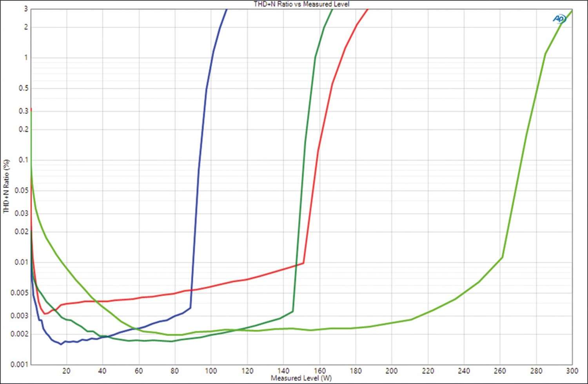
Task: Click x-axis tick label 80
Action: [175, 371]
